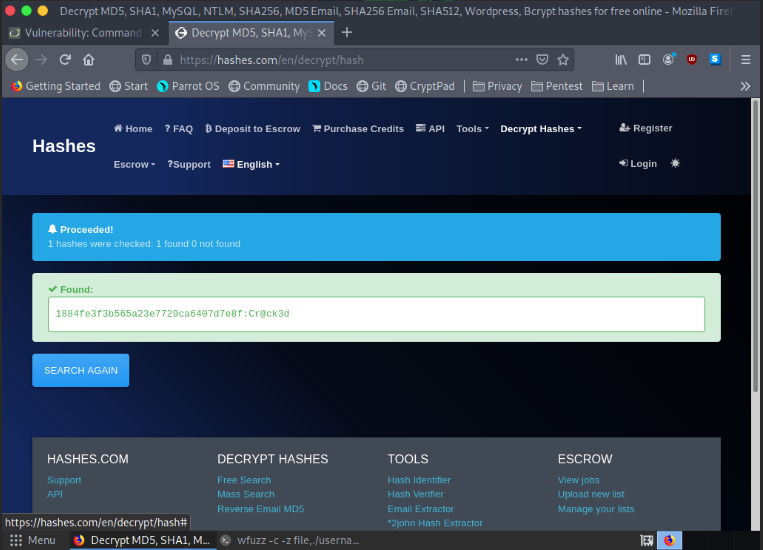763x550 pixels.
Task: Open the Parrot OS Menu in taskbar
Action: 32,540
